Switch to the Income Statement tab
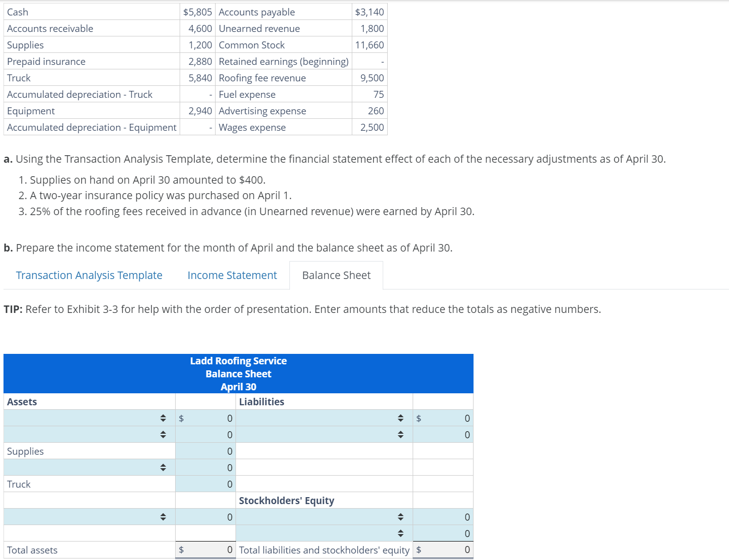Screen dimensions: 729x560 tap(232, 275)
